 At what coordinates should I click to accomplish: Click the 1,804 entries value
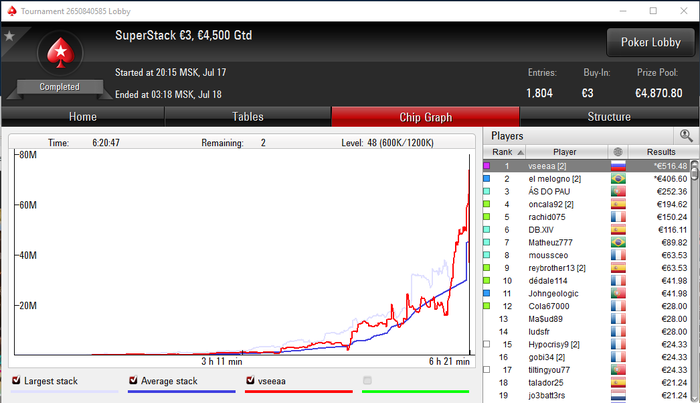point(539,93)
